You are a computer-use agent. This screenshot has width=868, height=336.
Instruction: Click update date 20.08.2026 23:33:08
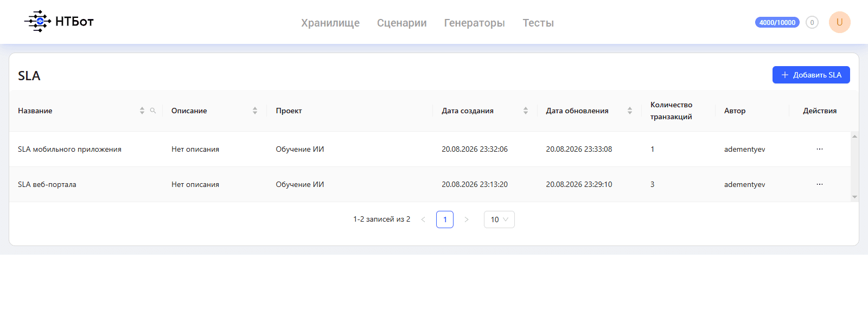coord(579,149)
